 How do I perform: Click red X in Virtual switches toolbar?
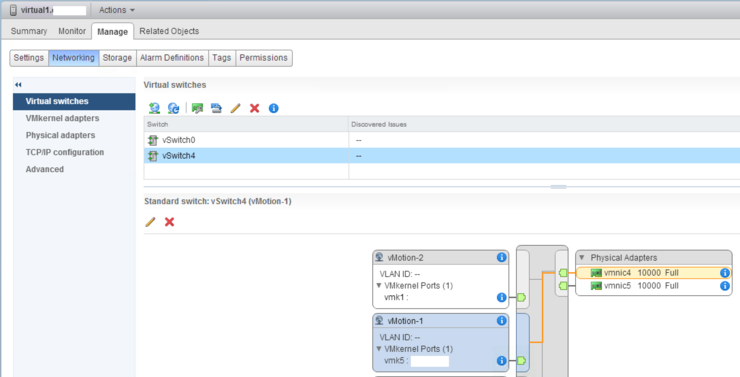tap(254, 108)
